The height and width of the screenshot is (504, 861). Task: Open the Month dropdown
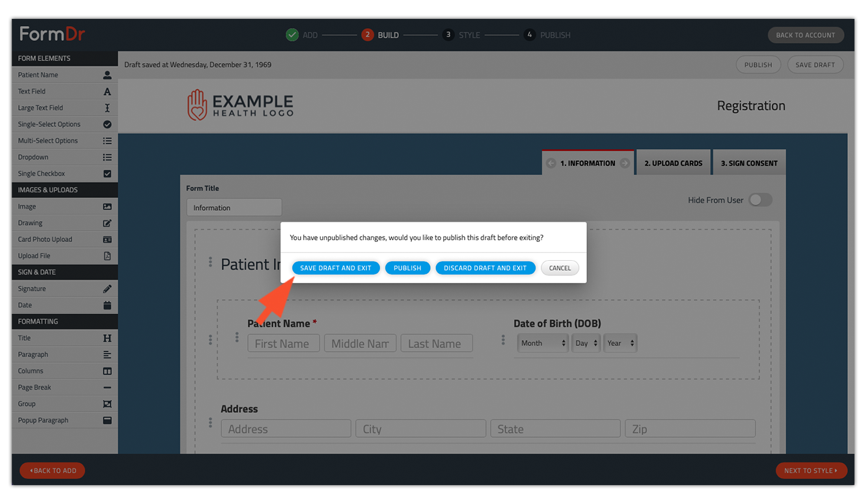click(x=542, y=343)
